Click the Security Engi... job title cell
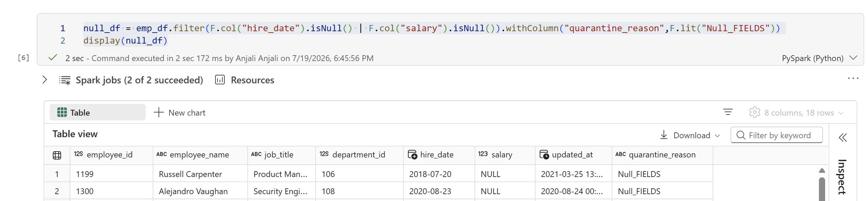868x201 pixels. [x=282, y=191]
